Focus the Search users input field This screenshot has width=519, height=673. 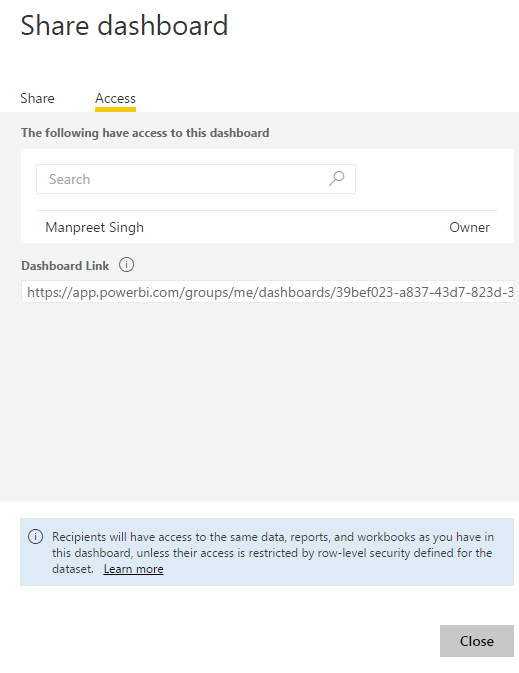pyautogui.click(x=196, y=179)
